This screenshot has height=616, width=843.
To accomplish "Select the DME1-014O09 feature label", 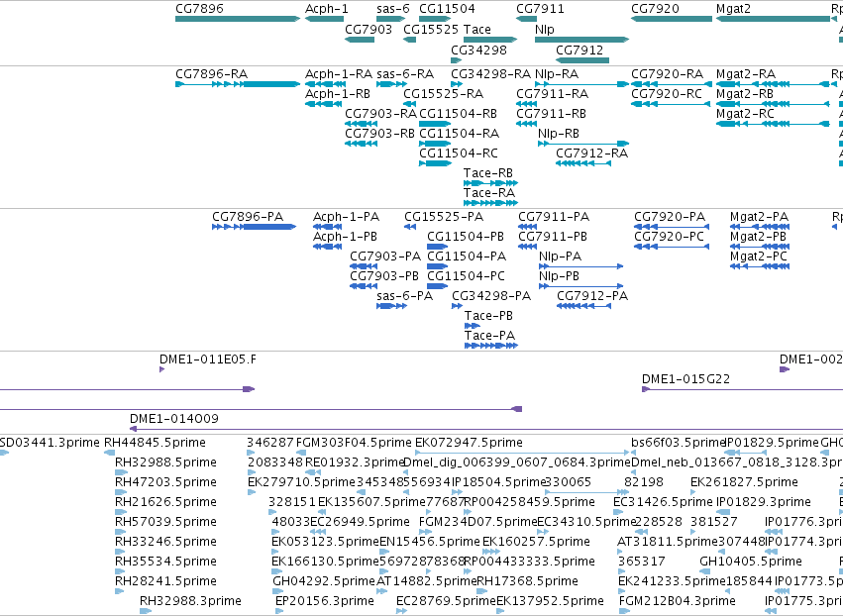I will pos(174,418).
